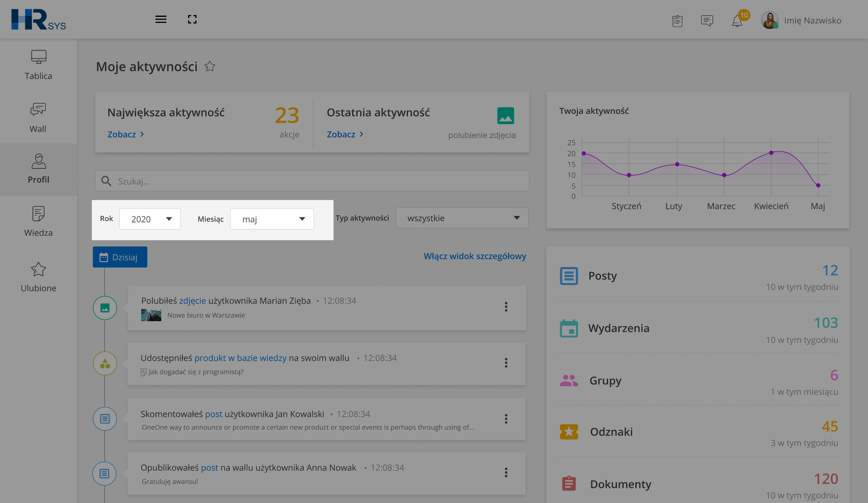The width and height of the screenshot is (868, 503).
Task: Click the Dokumenty clipboard icon
Action: coord(569,483)
